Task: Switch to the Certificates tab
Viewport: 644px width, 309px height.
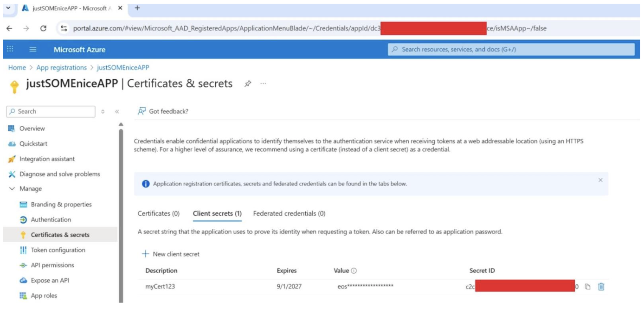Action: [159, 214]
